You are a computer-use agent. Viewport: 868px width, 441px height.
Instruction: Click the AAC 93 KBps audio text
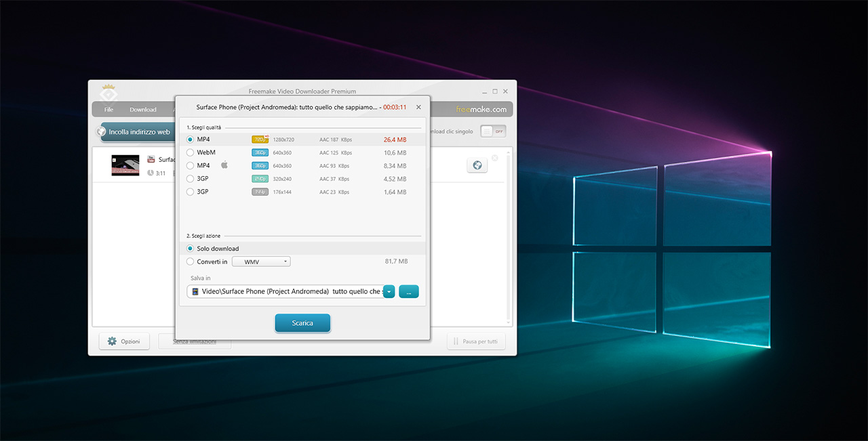334,165
